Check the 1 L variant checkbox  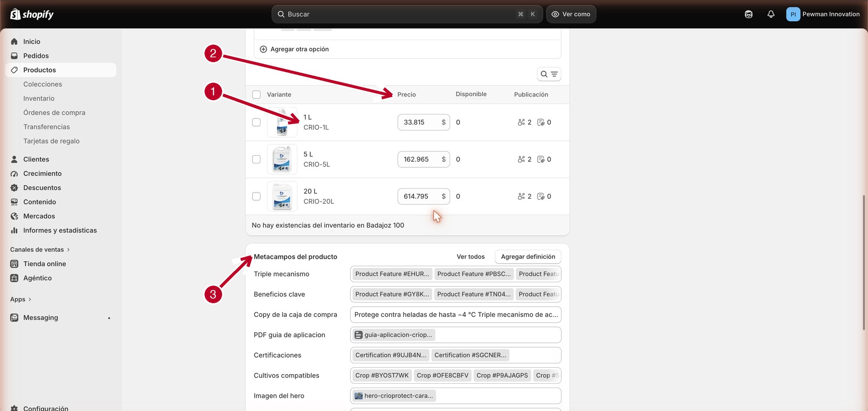pyautogui.click(x=256, y=122)
